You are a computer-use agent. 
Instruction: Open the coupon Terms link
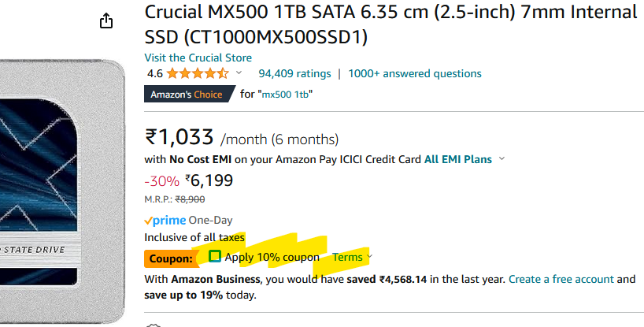click(347, 257)
